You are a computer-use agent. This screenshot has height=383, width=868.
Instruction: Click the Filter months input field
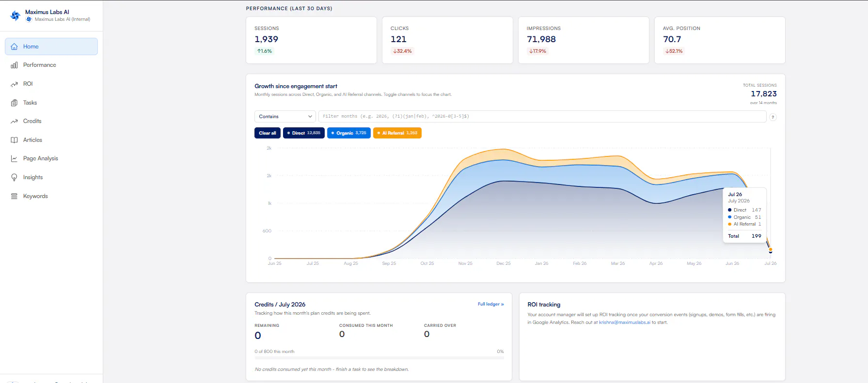pyautogui.click(x=542, y=116)
